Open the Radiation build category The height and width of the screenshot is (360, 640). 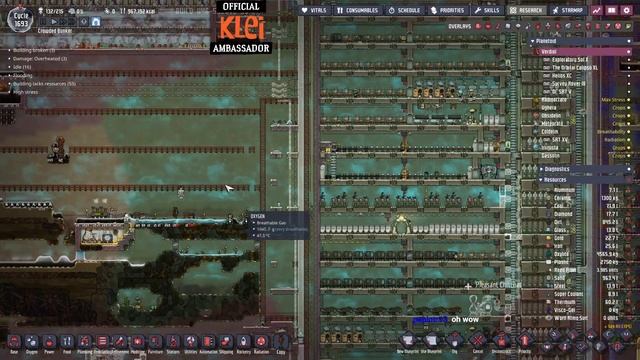(261, 343)
